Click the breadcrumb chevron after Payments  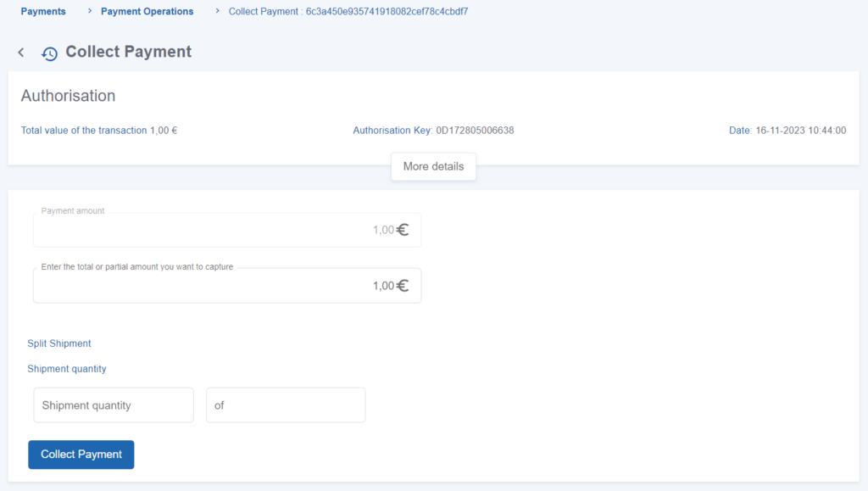click(87, 12)
